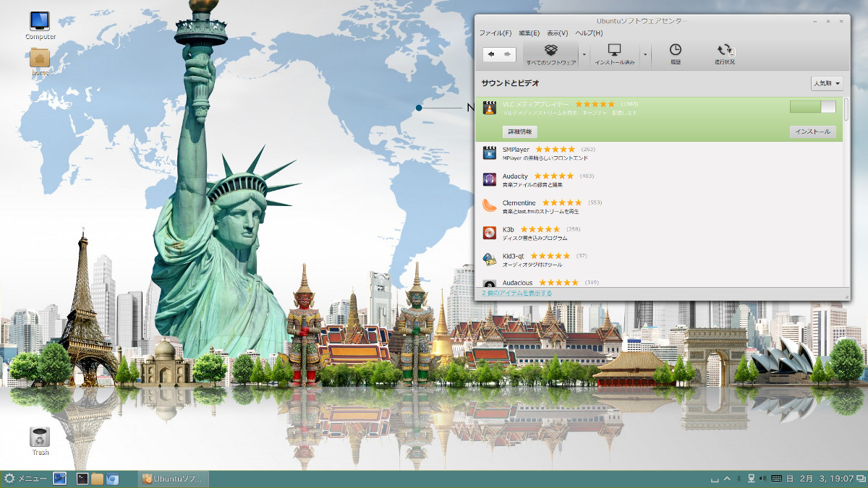This screenshot has height=488, width=868.
Task: Open the file manager folder in panel
Action: tap(97, 479)
